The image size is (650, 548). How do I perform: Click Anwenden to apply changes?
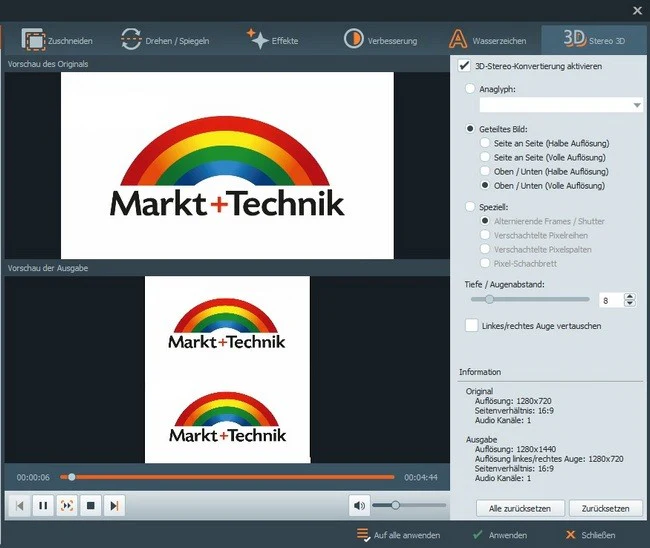pyautogui.click(x=500, y=535)
